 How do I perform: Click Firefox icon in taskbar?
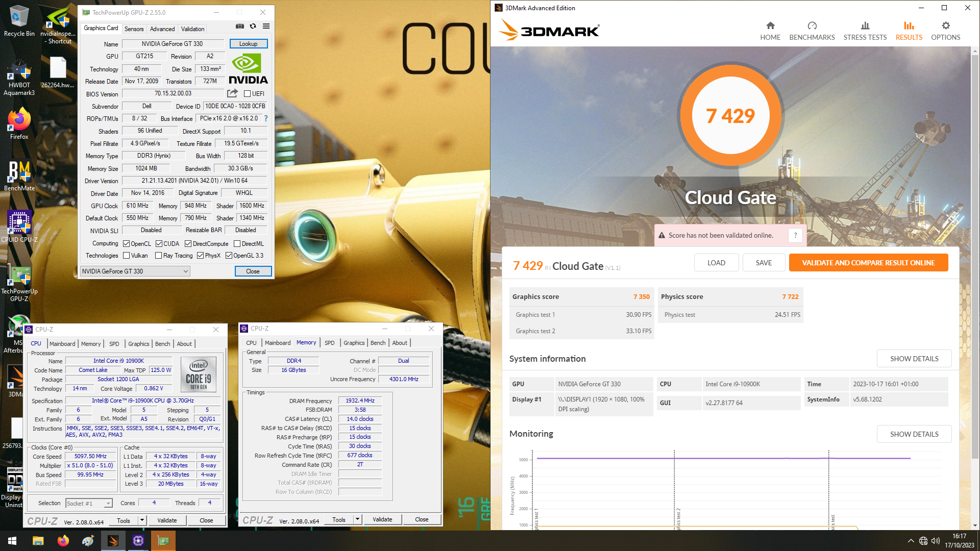coord(63,541)
